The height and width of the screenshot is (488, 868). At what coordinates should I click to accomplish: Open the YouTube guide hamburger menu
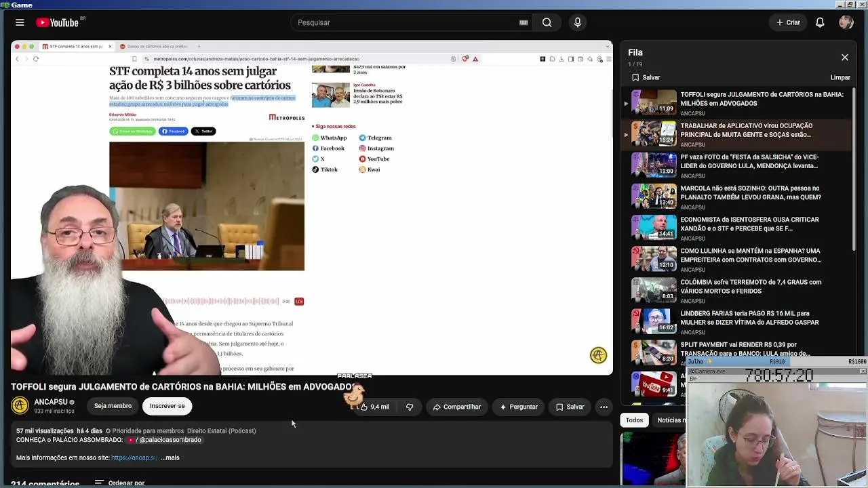click(20, 22)
